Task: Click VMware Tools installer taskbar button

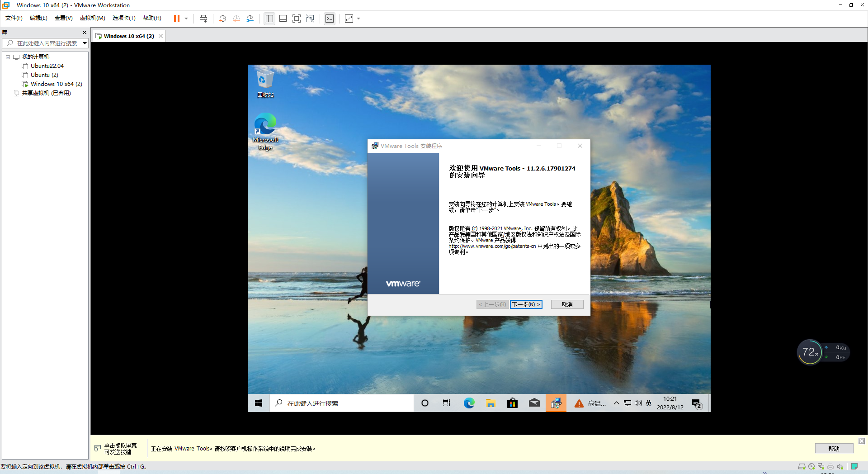Action: coord(556,403)
